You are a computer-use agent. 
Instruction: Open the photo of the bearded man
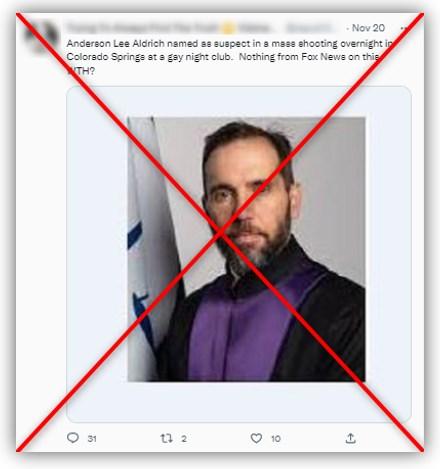point(247,249)
